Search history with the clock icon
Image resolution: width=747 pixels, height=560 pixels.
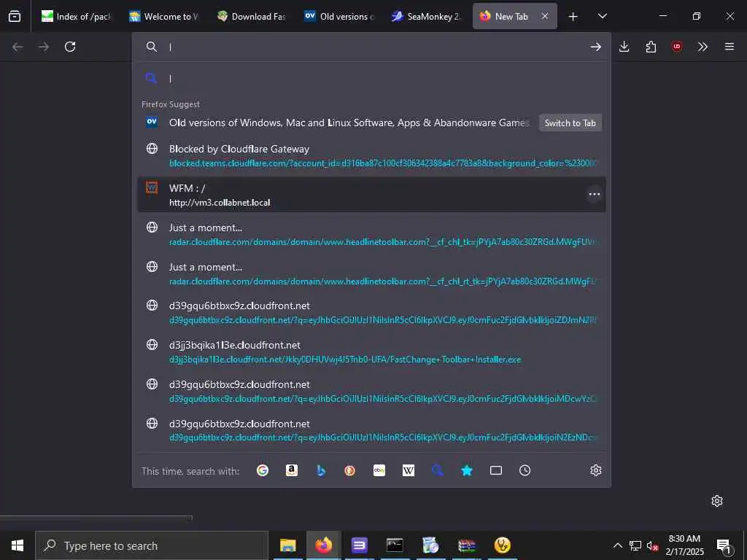(x=525, y=470)
